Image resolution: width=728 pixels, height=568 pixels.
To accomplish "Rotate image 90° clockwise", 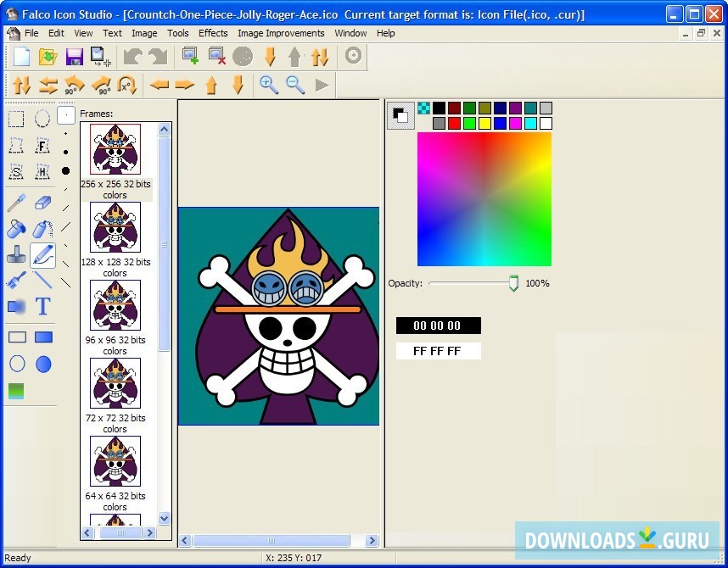I will (x=101, y=85).
